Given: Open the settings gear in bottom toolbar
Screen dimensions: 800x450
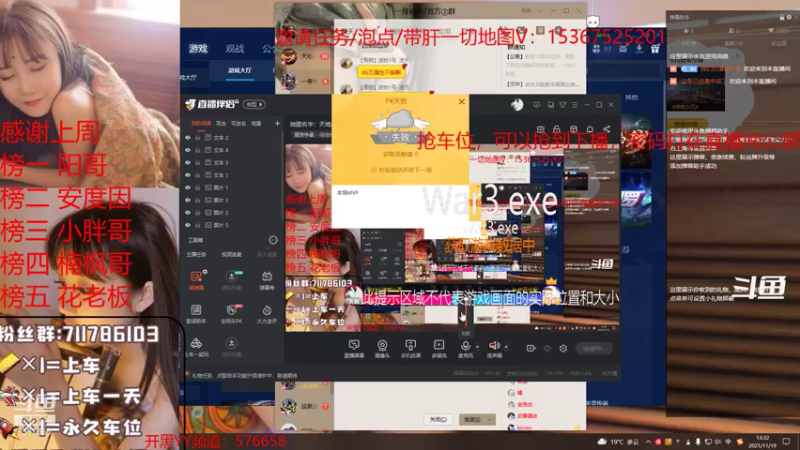Looking at the screenshot, I should click(x=563, y=348).
